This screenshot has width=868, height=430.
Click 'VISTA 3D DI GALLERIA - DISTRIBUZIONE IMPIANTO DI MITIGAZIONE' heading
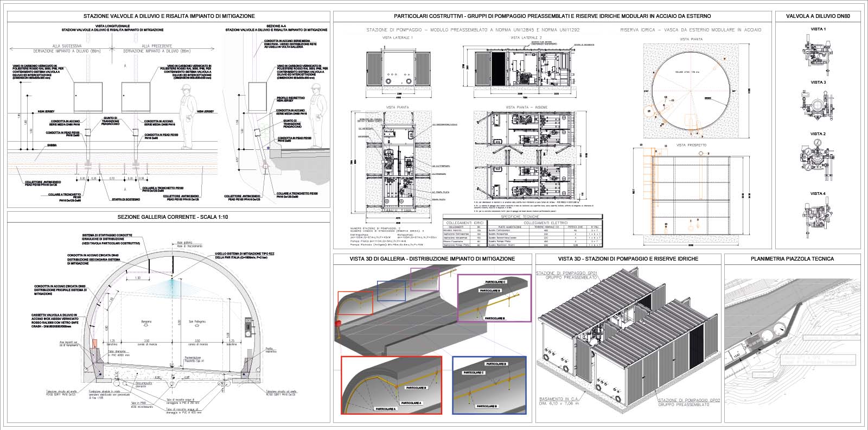pos(431,259)
